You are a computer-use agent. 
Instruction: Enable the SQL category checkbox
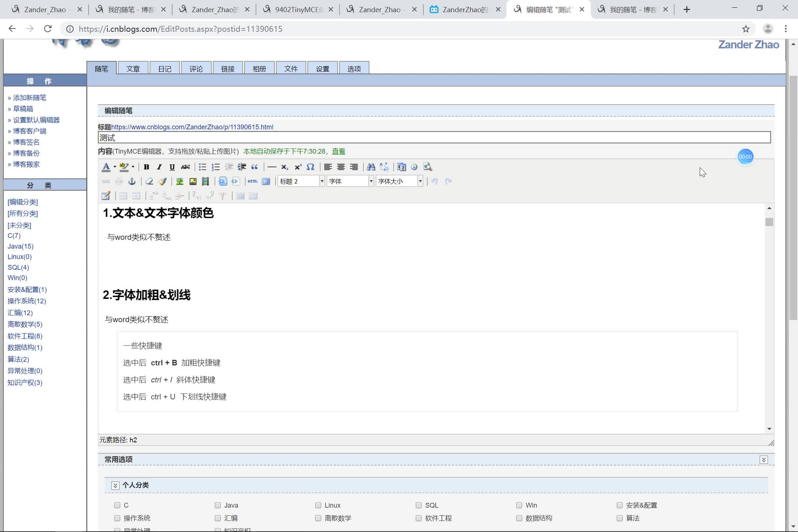click(419, 505)
